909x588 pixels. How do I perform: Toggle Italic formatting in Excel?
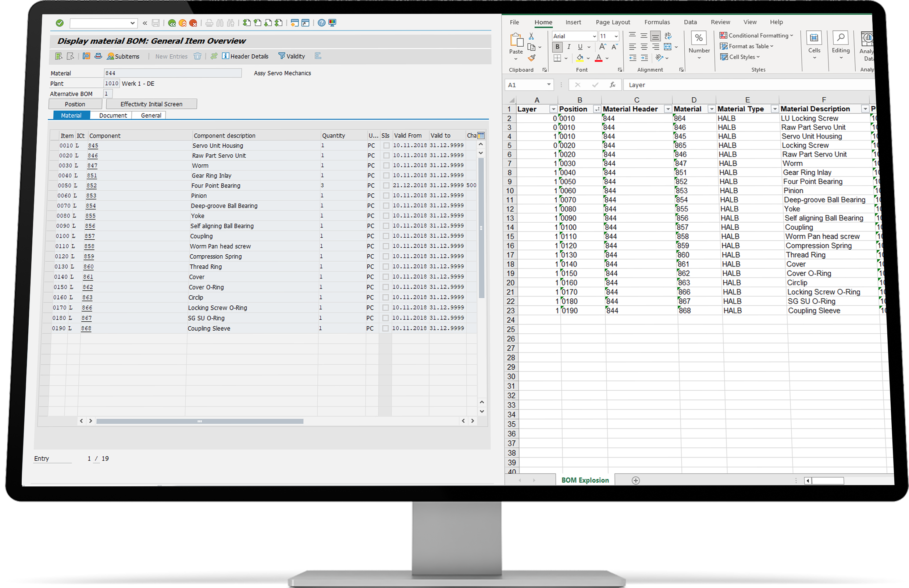[x=569, y=47]
